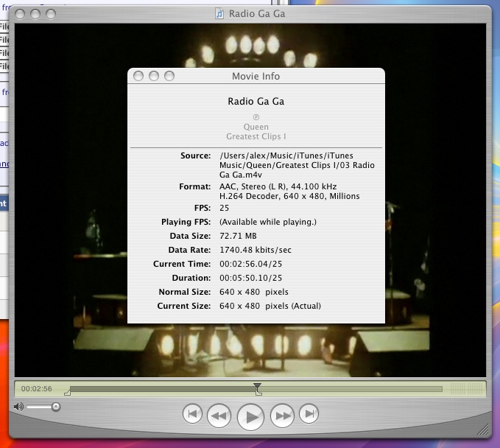Close the Movie Info window
The width and height of the screenshot is (500, 448).
click(138, 76)
